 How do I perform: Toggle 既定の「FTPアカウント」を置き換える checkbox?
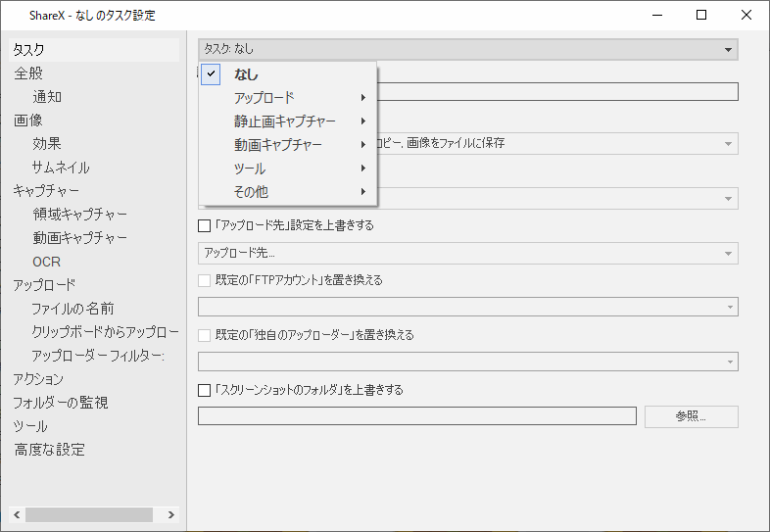(204, 280)
